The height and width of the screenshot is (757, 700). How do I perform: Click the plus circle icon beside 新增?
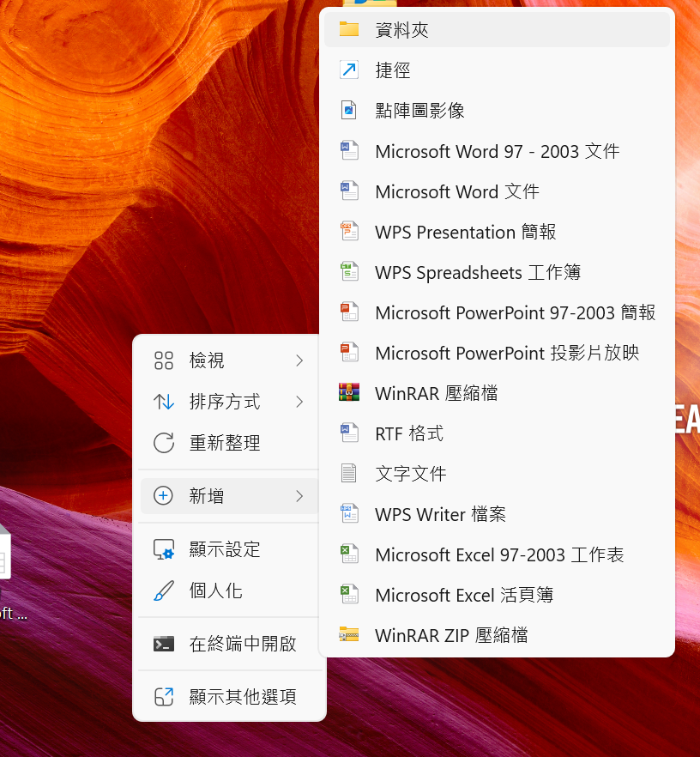(163, 496)
